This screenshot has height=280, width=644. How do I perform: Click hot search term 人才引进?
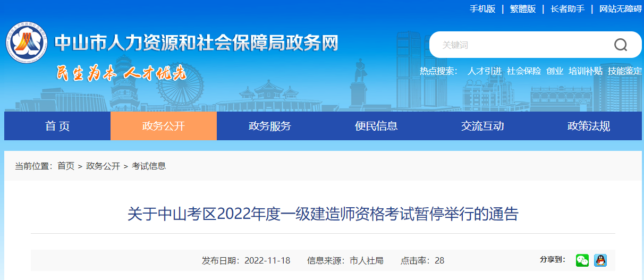[484, 71]
